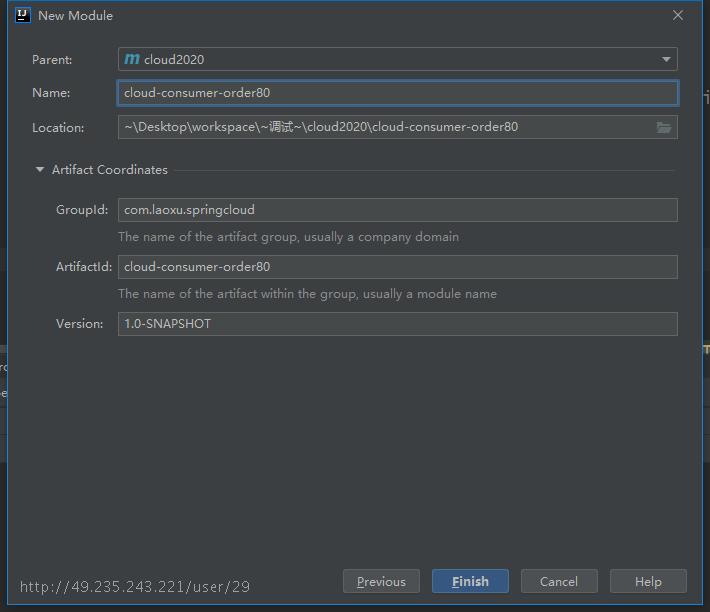Open the Parent dropdown arrow

pos(666,59)
